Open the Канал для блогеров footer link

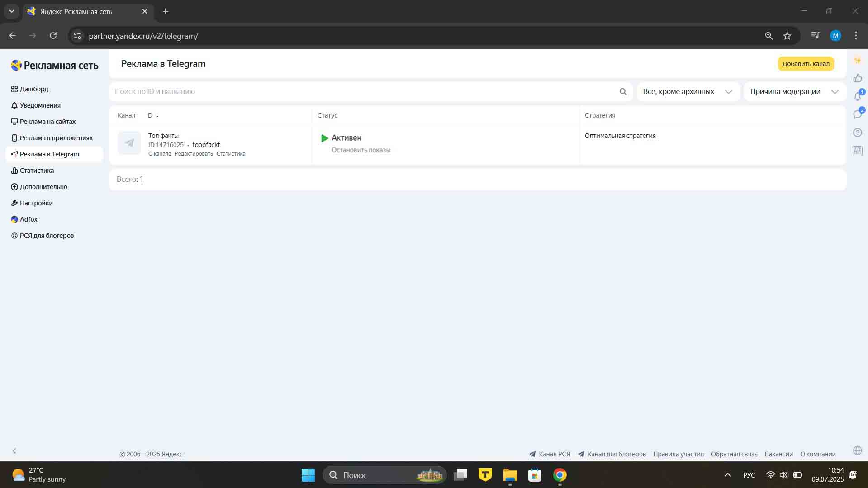612,454
